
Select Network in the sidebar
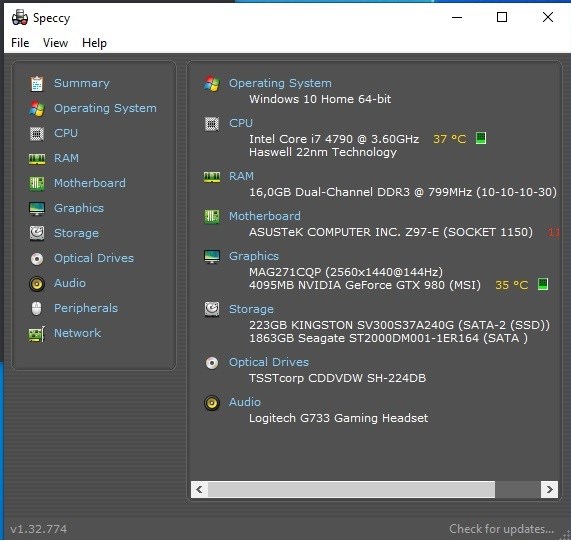pos(78,333)
